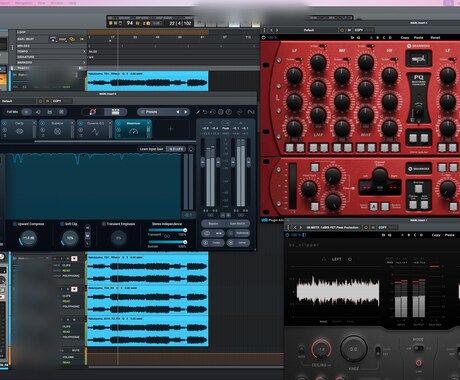Click the tempo field showing 94 in transport
The width and height of the screenshot is (460, 380).
tap(130, 23)
